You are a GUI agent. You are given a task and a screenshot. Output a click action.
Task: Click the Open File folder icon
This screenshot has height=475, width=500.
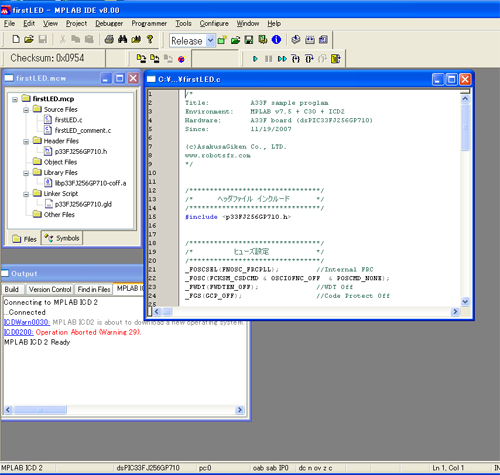point(29,39)
